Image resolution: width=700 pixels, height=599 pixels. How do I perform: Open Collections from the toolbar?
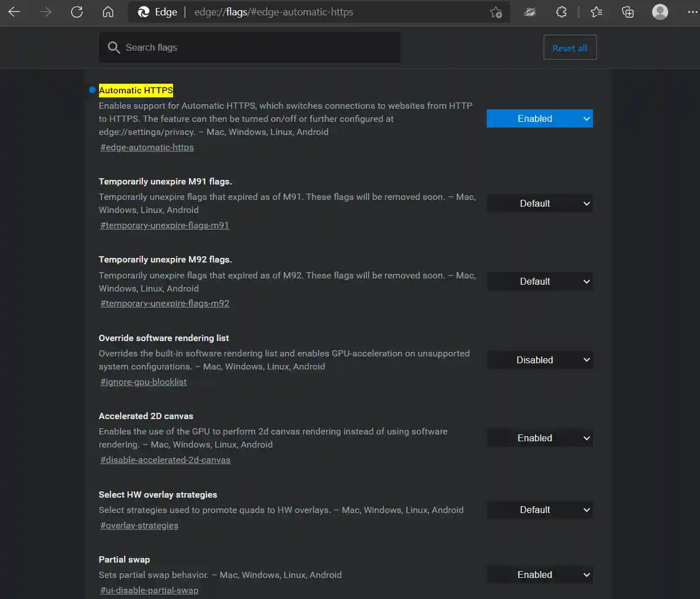pos(627,11)
